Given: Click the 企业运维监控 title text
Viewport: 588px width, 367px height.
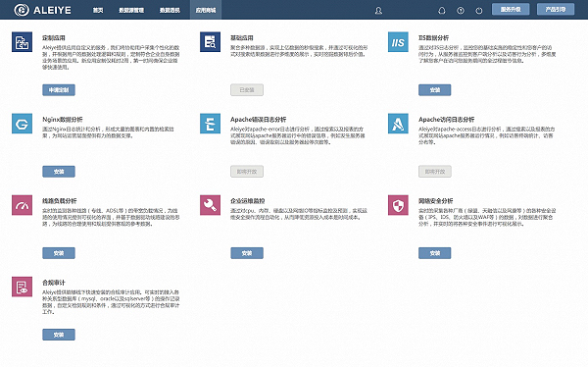Looking at the screenshot, I should point(248,201).
